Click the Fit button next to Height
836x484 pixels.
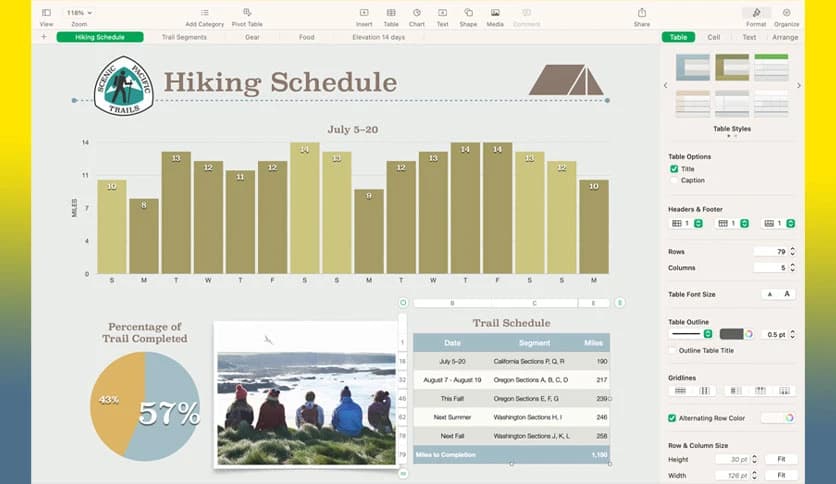(x=781, y=459)
